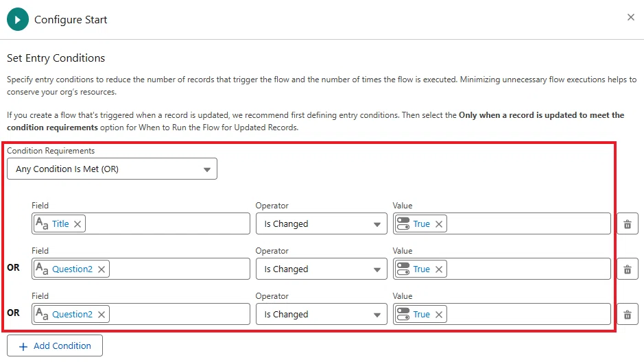Clear the True value in the Title row
Screen dimensions: 644x364
point(439,224)
